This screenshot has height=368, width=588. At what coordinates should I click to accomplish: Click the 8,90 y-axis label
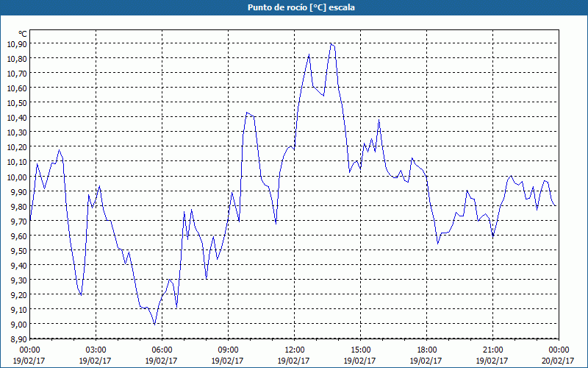click(x=19, y=339)
